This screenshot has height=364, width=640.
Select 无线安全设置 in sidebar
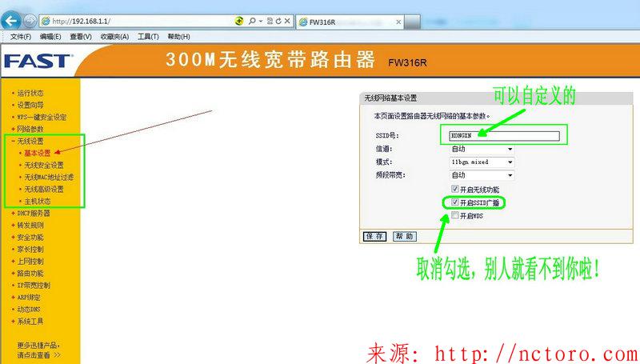[44, 166]
